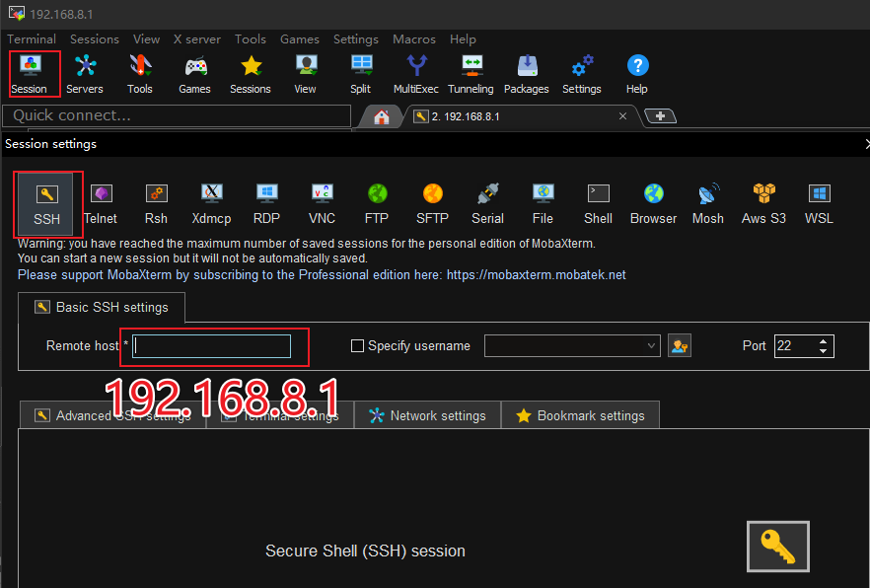Open the Bookmark settings tab
Screen dimensions: 870x588
pyautogui.click(x=580, y=415)
